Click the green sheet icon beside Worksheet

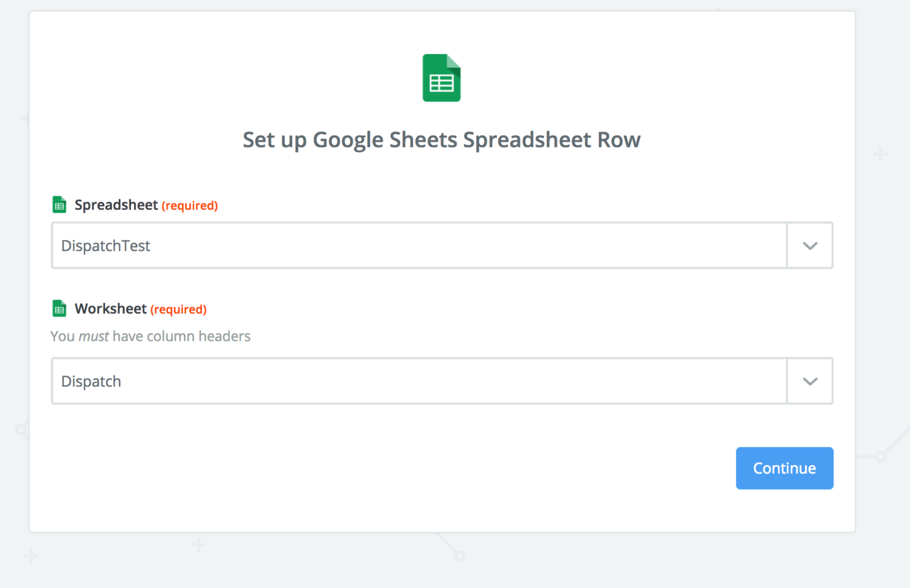59,308
